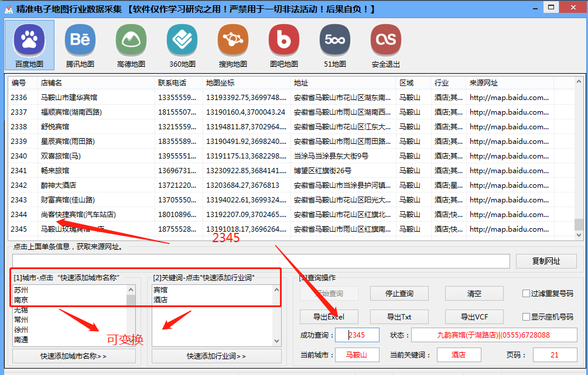
Task: Click the 复制网址 button
Action: pyautogui.click(x=546, y=261)
